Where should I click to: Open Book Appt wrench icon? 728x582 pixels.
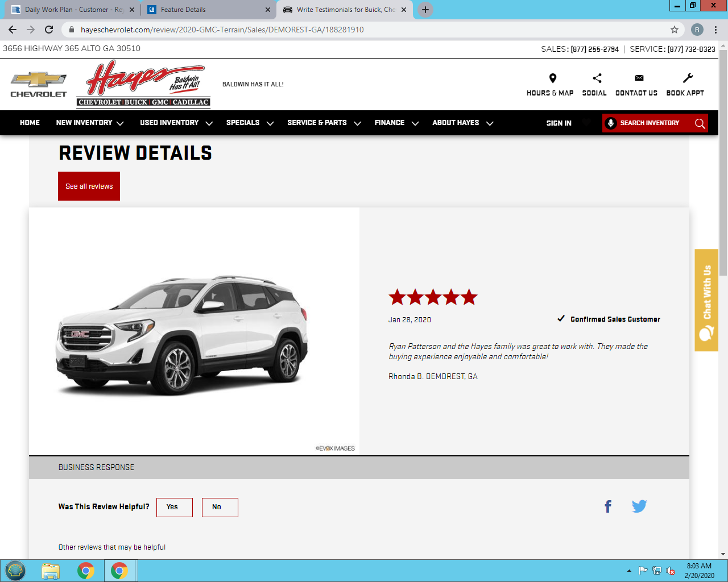[x=688, y=78]
